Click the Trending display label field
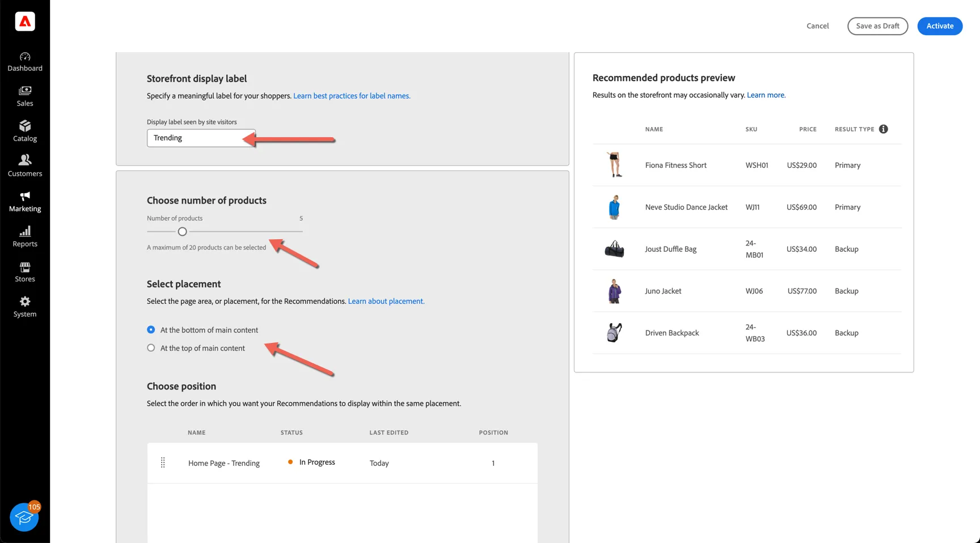 (x=201, y=138)
